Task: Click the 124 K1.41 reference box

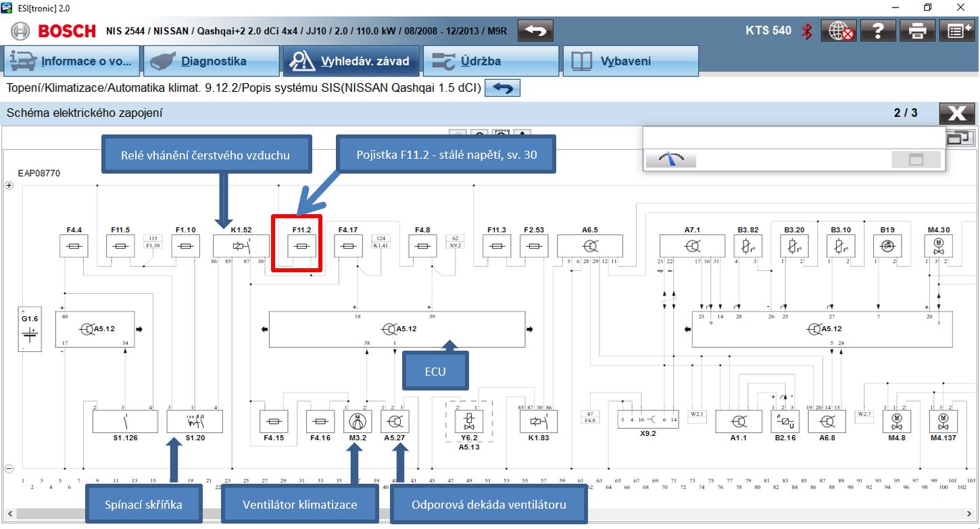Action: tap(381, 242)
